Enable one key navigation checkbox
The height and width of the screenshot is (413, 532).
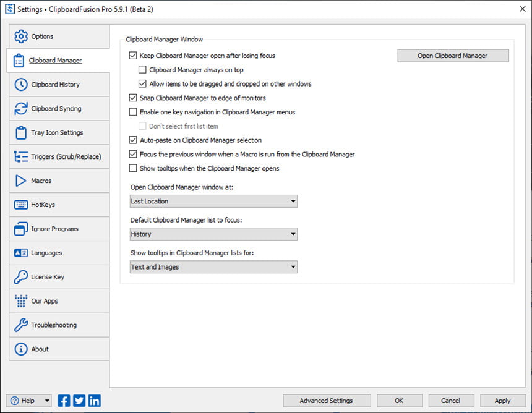tap(133, 112)
